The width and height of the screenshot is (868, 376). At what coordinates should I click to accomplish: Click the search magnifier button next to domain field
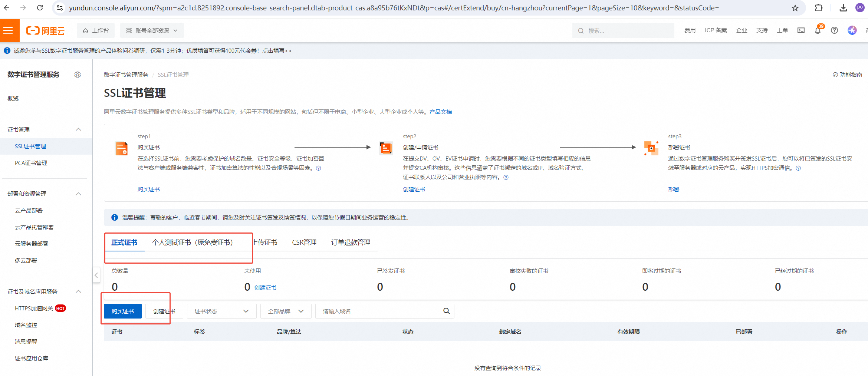coord(447,311)
